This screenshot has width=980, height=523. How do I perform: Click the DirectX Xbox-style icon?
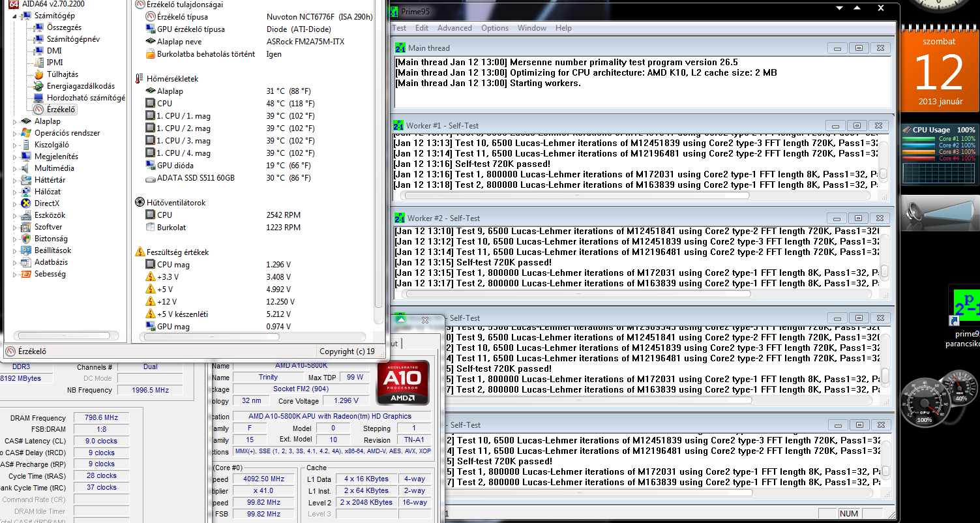click(26, 203)
